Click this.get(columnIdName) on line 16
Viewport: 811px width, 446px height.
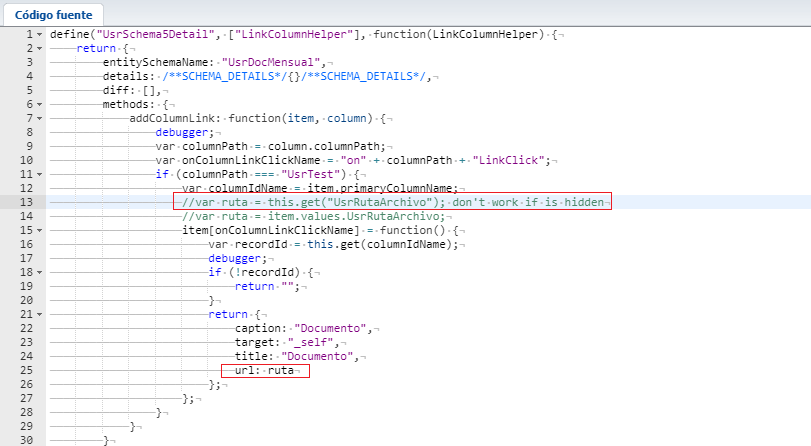[380, 244]
